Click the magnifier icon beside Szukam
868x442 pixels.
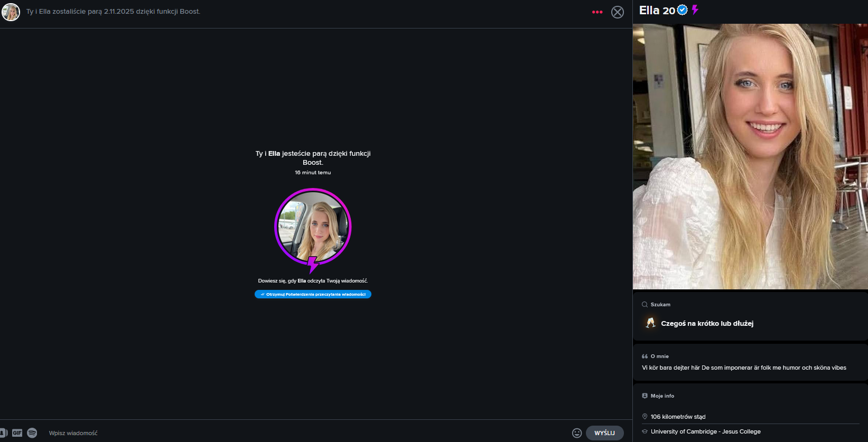645,305
